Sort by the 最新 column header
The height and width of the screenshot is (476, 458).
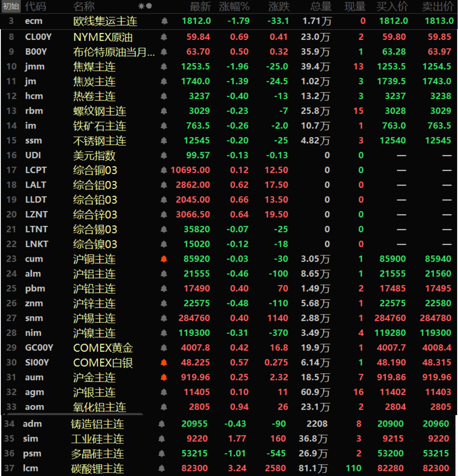point(200,6)
